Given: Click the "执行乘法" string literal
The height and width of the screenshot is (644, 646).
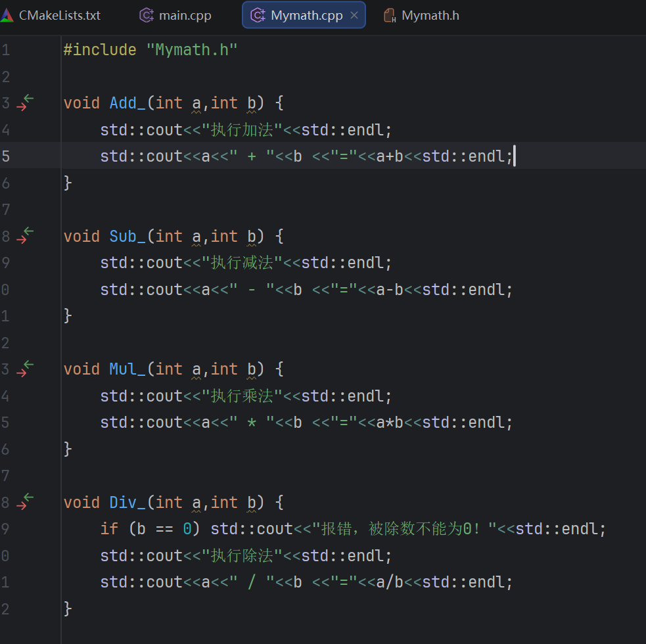Looking at the screenshot, I should (x=242, y=396).
